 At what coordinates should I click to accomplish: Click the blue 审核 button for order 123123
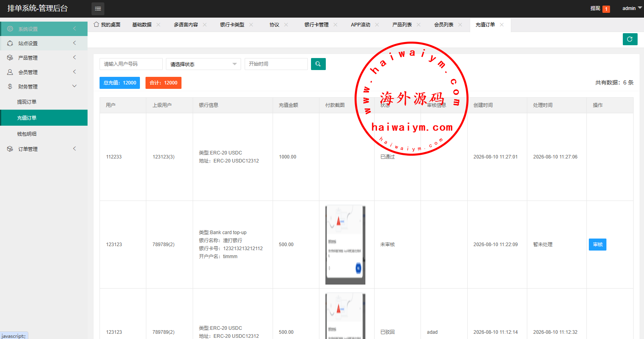point(598,245)
